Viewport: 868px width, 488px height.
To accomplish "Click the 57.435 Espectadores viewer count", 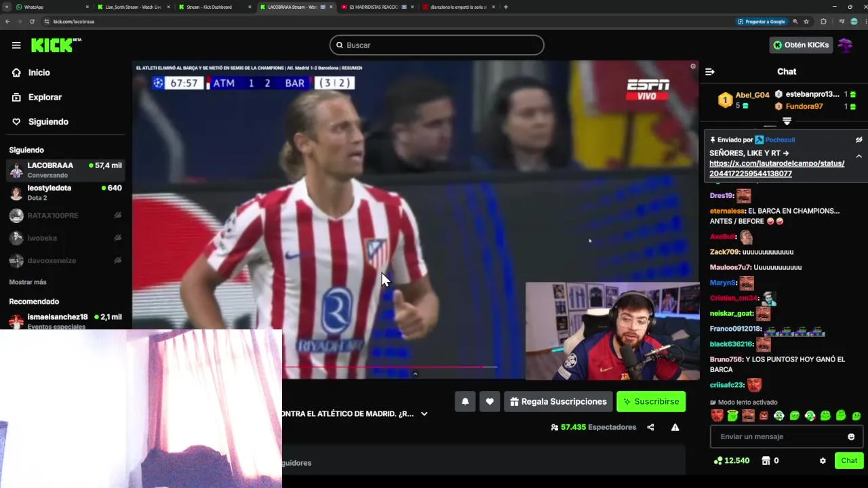I will coord(593,427).
